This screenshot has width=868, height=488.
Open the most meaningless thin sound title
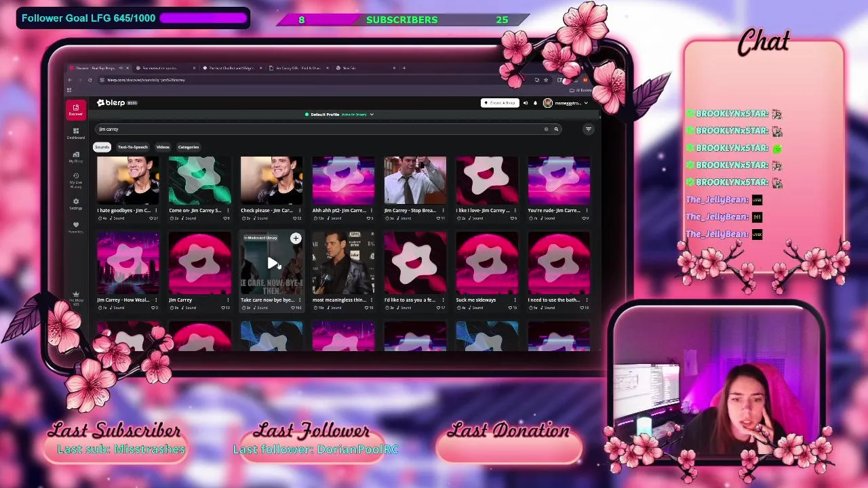pyautogui.click(x=339, y=300)
